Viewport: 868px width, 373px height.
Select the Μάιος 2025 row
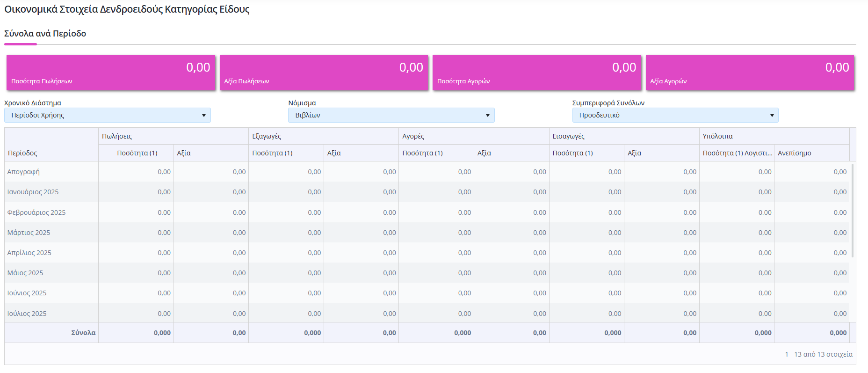click(x=427, y=273)
